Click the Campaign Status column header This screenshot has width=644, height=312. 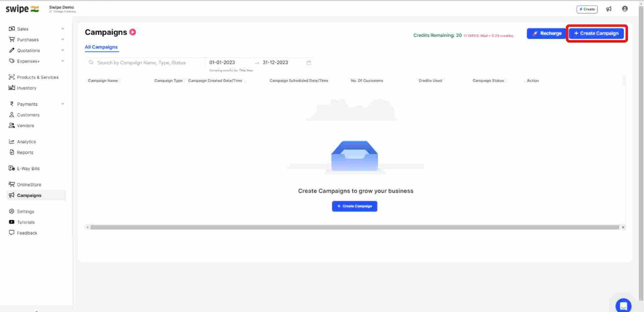click(488, 81)
